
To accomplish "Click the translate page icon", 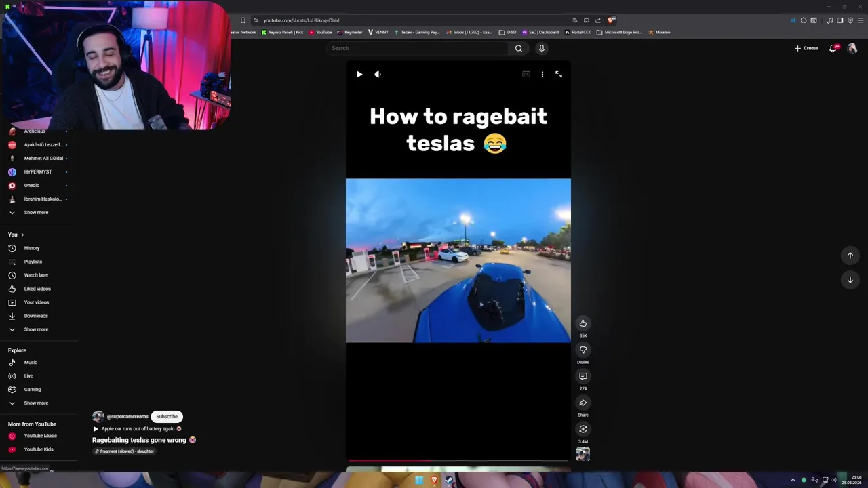I will [x=575, y=20].
